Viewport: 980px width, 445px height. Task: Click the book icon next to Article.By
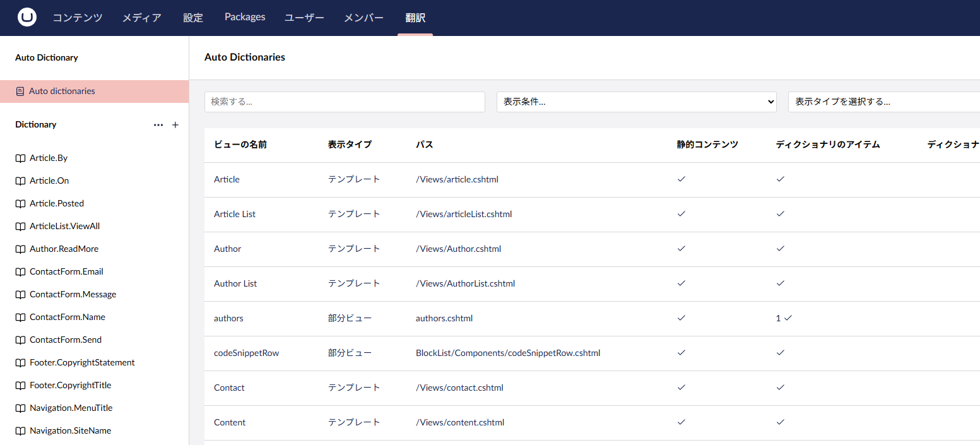point(20,158)
